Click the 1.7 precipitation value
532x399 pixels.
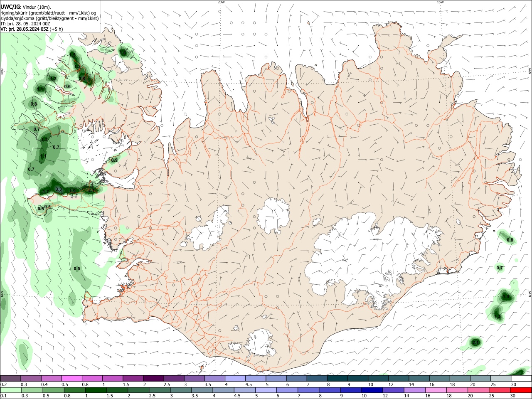point(46,191)
